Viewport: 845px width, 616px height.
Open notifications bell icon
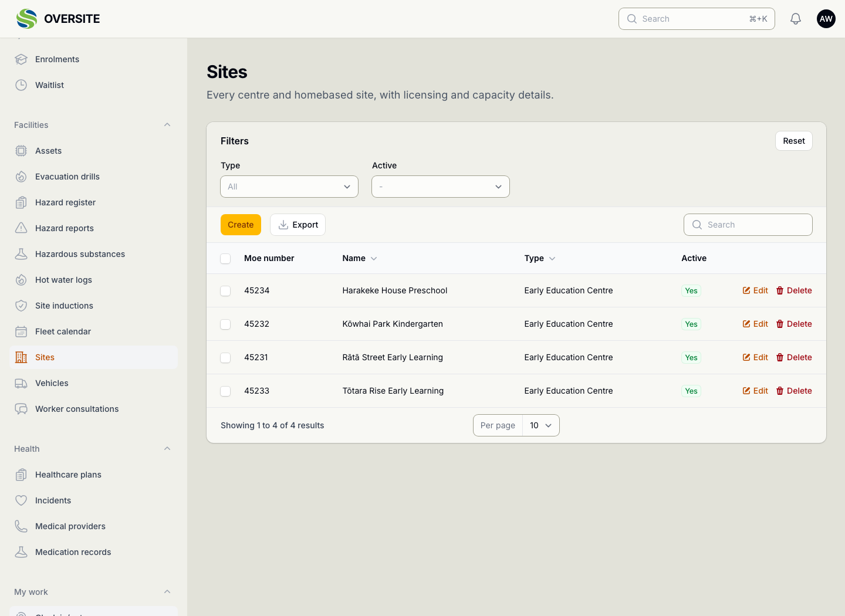pos(796,19)
